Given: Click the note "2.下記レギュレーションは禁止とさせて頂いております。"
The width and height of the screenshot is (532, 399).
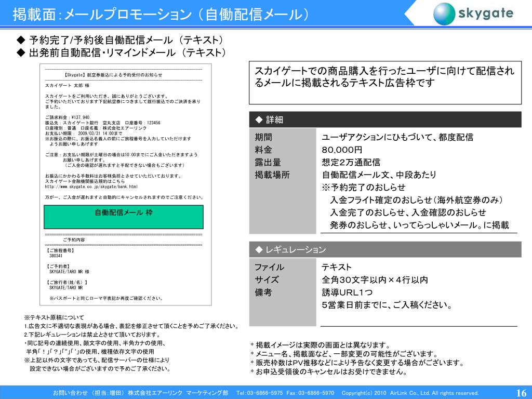Looking at the screenshot, I should click(92, 335).
